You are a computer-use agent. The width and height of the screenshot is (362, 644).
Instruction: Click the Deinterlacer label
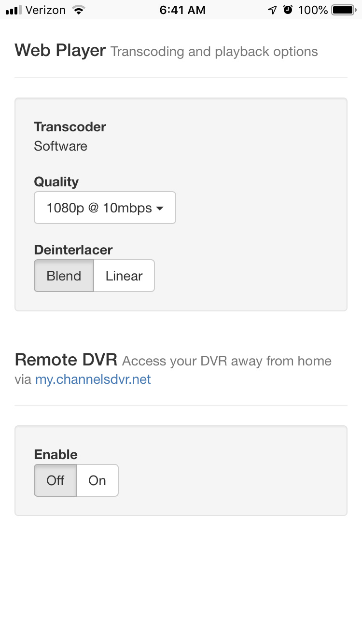pos(73,250)
